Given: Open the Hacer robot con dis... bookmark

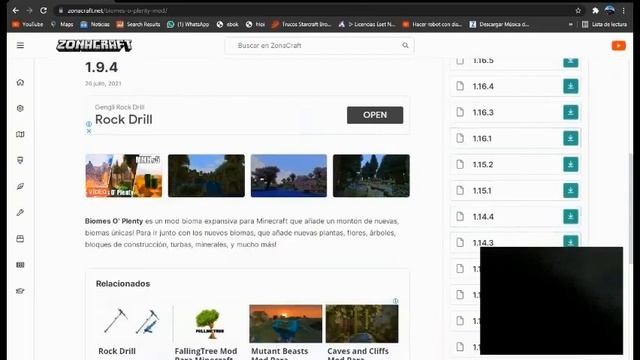Looking at the screenshot, I should [432, 24].
